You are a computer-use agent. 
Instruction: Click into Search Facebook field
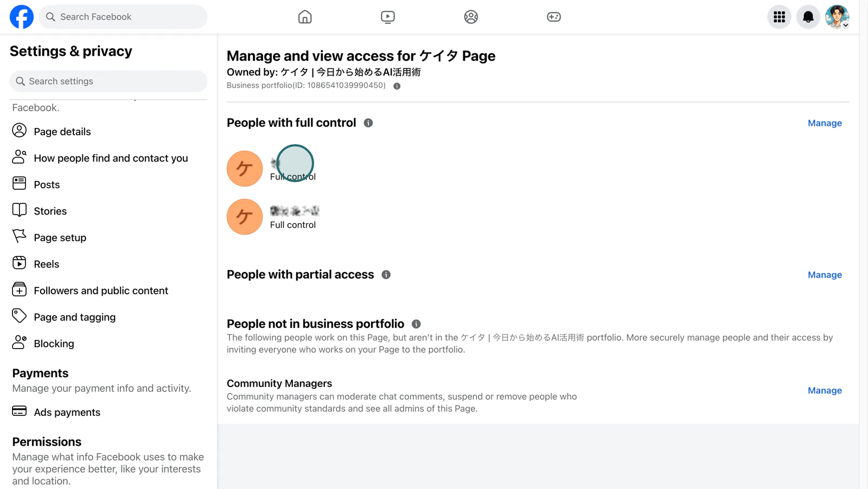click(x=123, y=17)
